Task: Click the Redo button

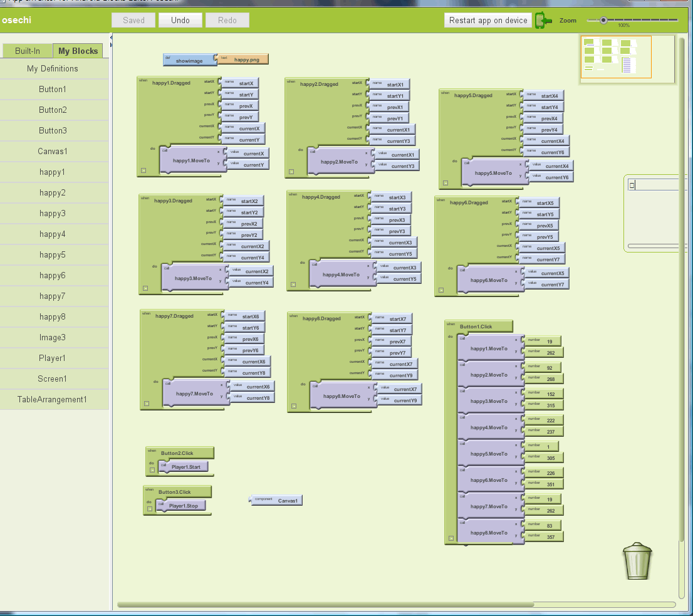Action: [227, 20]
